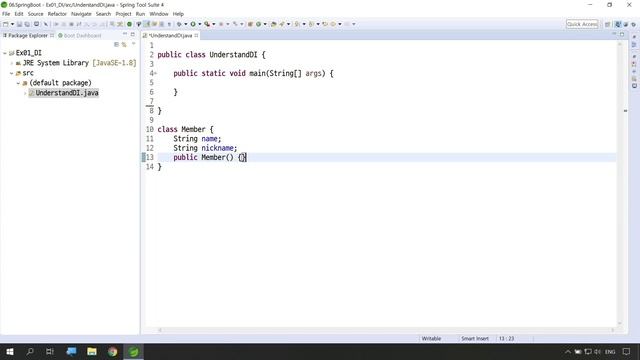The image size is (640, 360).
Task: Click the Search flashlight toolbar icon
Action: click(x=282, y=24)
